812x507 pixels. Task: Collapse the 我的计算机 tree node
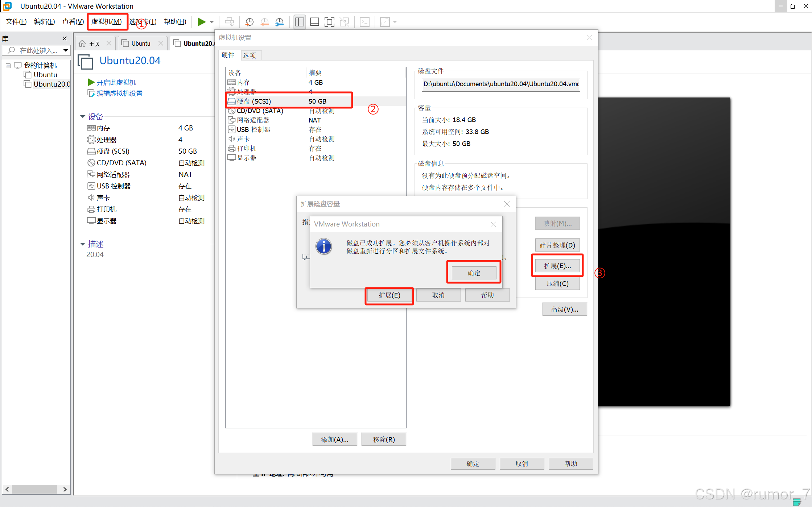coord(8,66)
